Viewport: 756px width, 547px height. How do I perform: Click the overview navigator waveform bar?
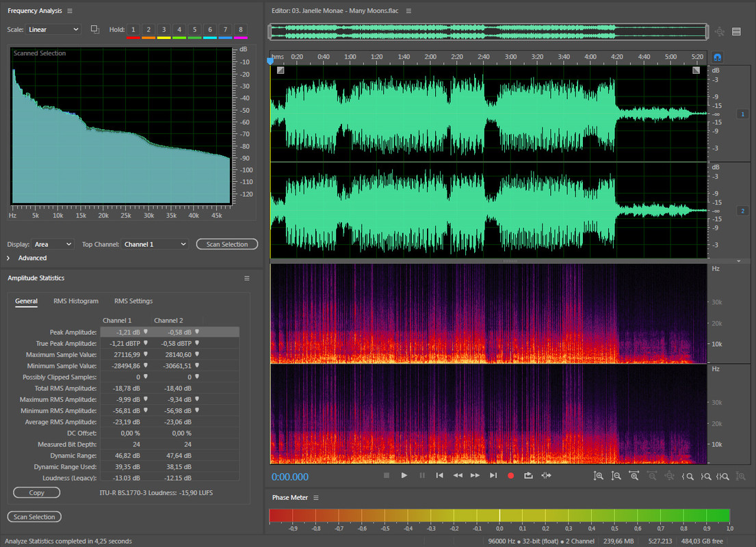pos(488,32)
